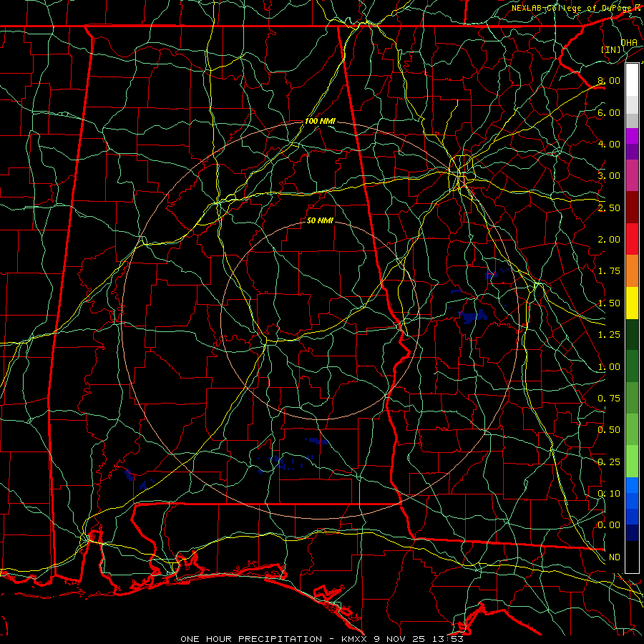
Task: Click the 100 NMI range ring label
Action: coord(320,122)
